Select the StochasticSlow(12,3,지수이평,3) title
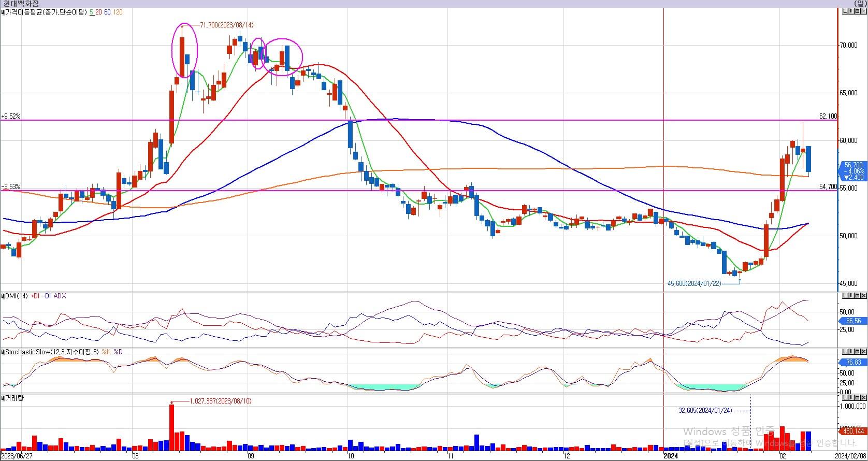The image size is (868, 461). coord(52,352)
